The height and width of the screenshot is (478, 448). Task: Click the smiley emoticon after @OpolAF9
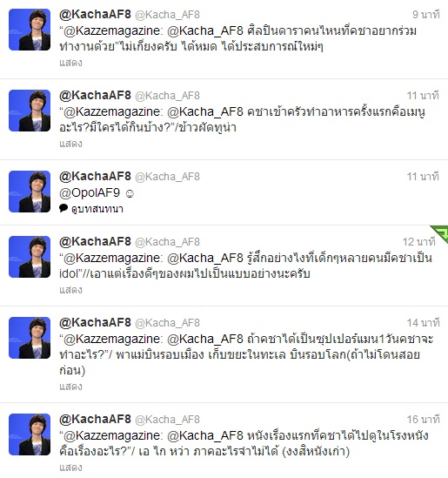pyautogui.click(x=130, y=194)
